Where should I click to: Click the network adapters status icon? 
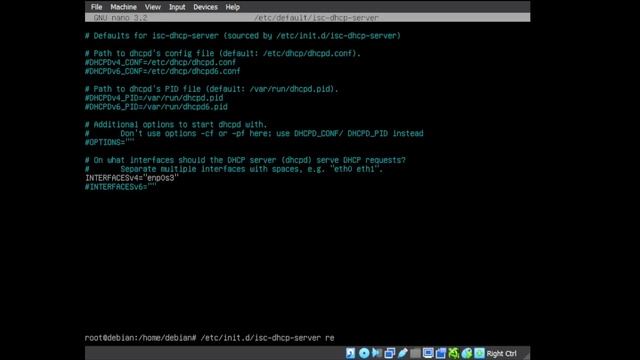(x=389, y=353)
